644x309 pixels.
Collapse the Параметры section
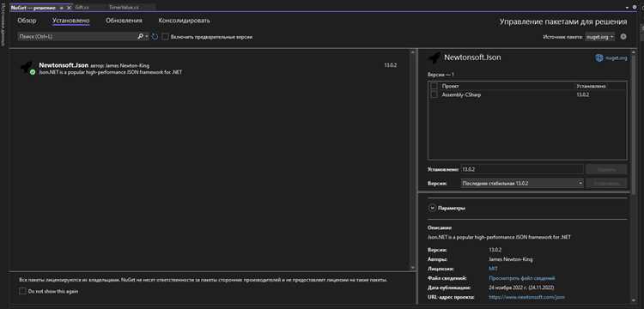click(432, 208)
